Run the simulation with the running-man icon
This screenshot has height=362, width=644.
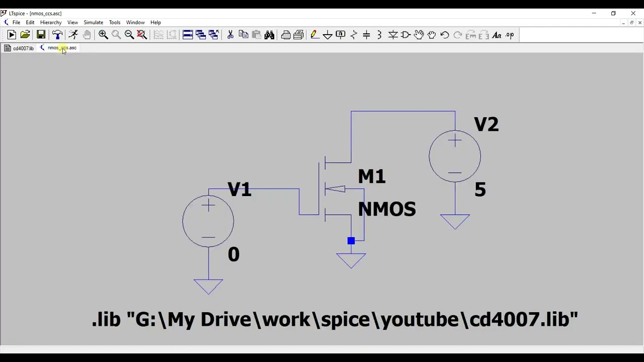tap(73, 35)
